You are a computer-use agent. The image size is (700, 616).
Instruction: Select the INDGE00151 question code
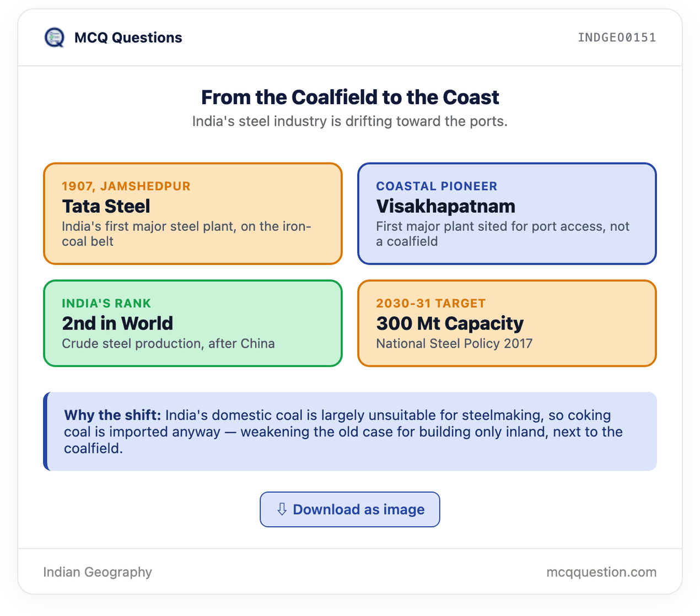(x=617, y=37)
